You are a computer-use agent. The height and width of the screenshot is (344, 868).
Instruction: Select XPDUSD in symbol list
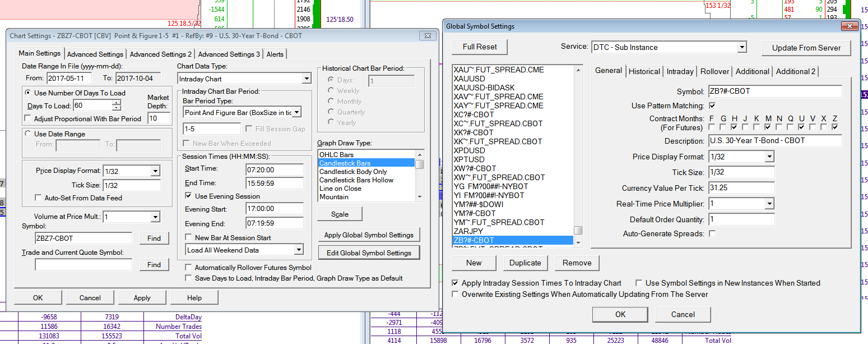point(513,150)
